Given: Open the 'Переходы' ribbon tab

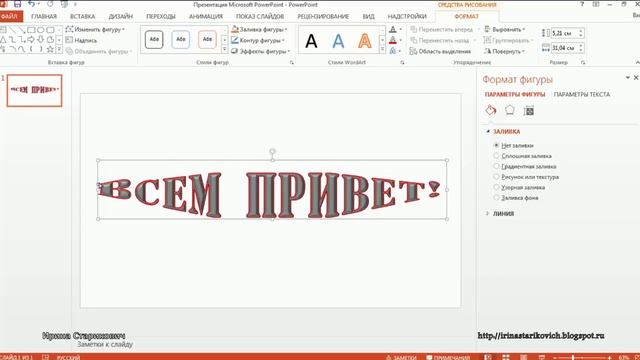Looking at the screenshot, I should pos(161,16).
